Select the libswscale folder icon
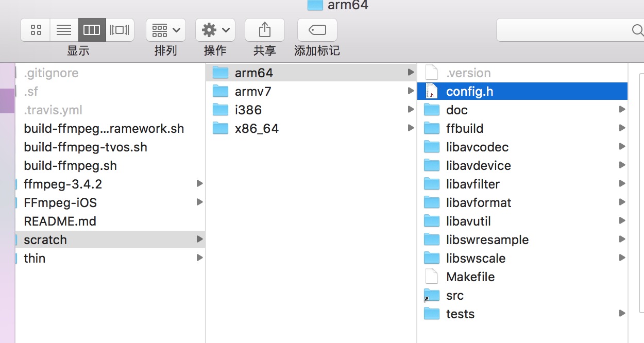This screenshot has width=644, height=343. click(x=432, y=258)
